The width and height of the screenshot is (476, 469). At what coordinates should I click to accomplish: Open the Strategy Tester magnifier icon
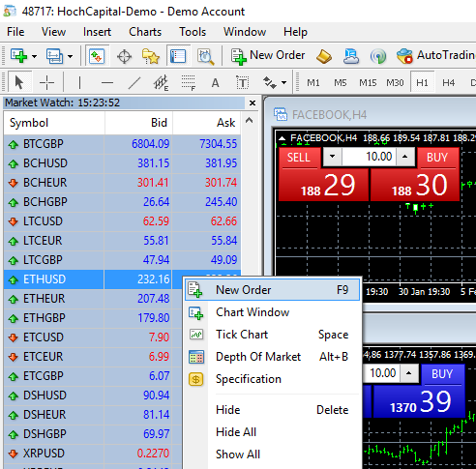pos(206,56)
